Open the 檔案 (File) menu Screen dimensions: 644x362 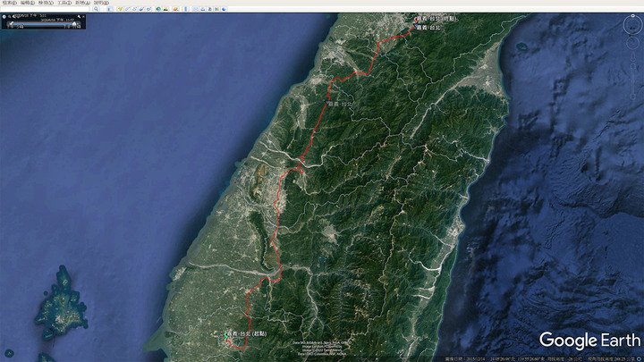click(9, 3)
